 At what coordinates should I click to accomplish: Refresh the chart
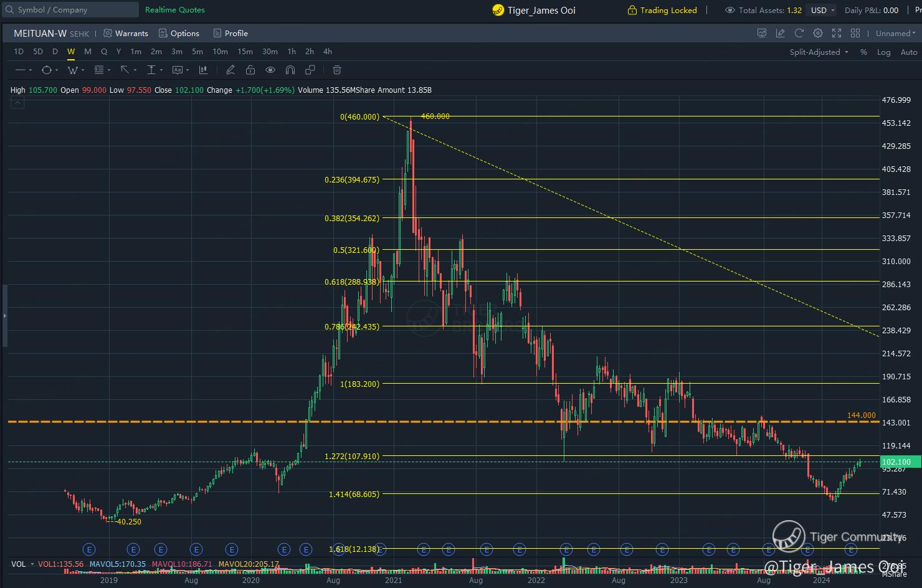799,33
